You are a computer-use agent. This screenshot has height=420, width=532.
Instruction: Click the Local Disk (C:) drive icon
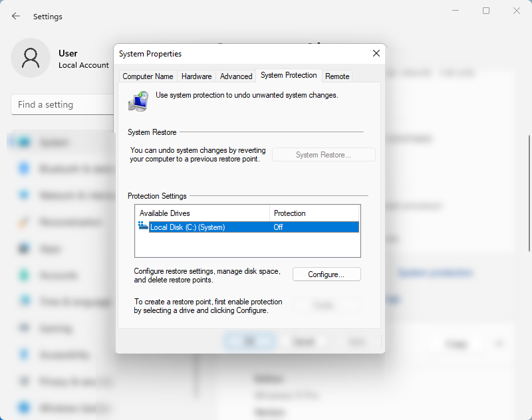[143, 226]
